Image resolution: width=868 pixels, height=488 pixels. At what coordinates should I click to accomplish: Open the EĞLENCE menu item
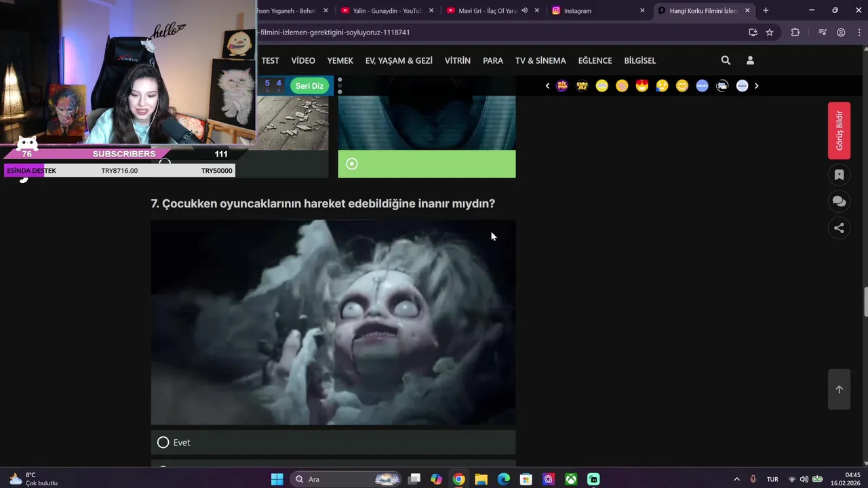coord(595,60)
